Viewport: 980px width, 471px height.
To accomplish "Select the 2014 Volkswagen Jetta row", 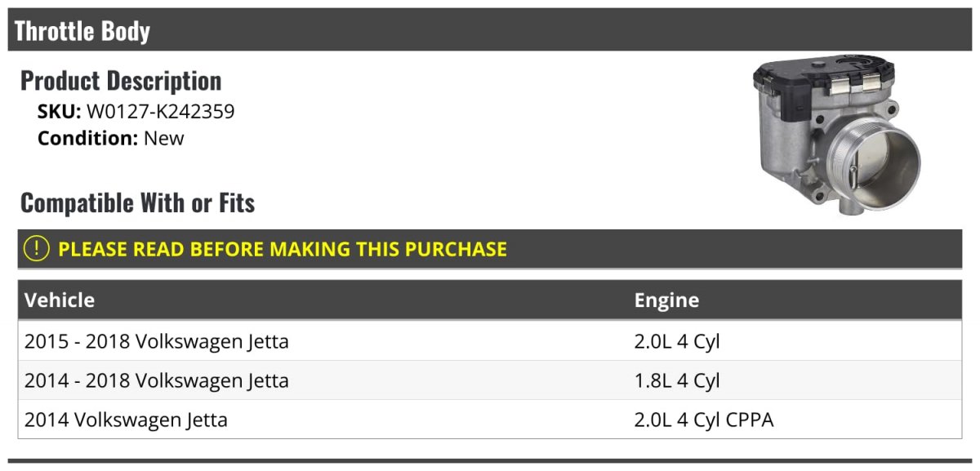I will click(490, 420).
